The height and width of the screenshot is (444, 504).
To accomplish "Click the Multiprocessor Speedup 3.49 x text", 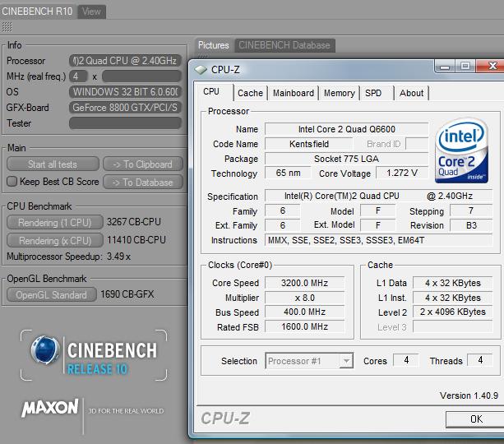I will (x=68, y=257).
